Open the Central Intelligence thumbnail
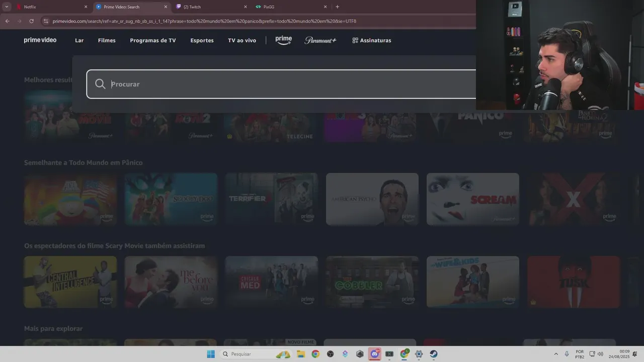 (x=70, y=282)
